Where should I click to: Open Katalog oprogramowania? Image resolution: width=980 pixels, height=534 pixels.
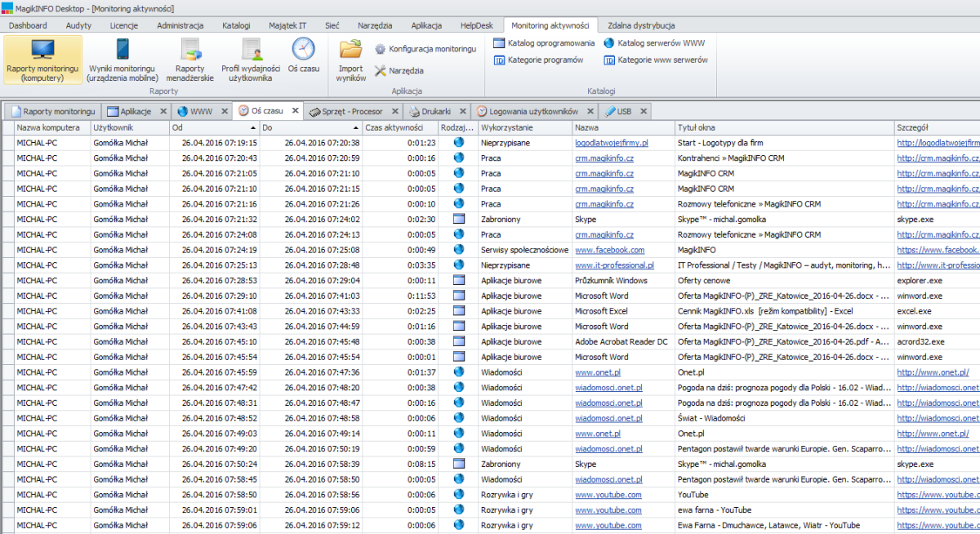tap(544, 42)
